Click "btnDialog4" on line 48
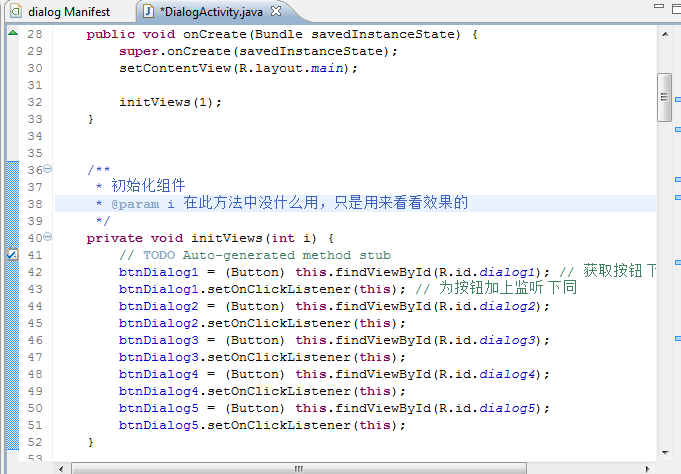Screen dimensions: 681x474 [159, 374]
